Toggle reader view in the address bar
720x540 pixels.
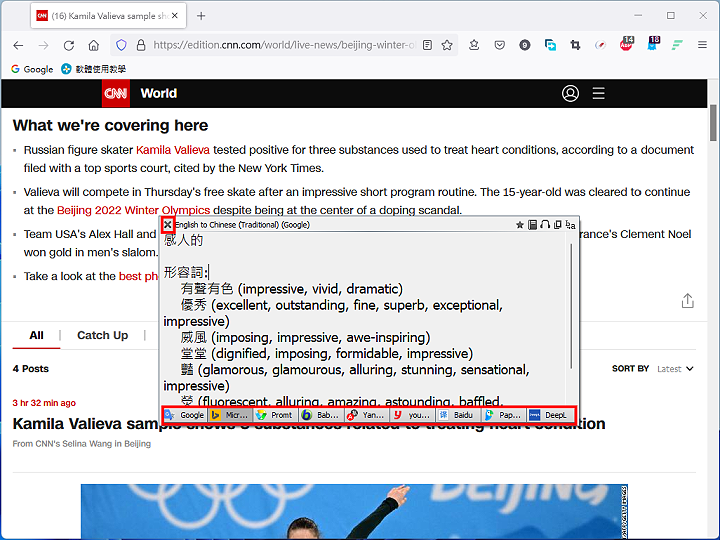(x=427, y=45)
